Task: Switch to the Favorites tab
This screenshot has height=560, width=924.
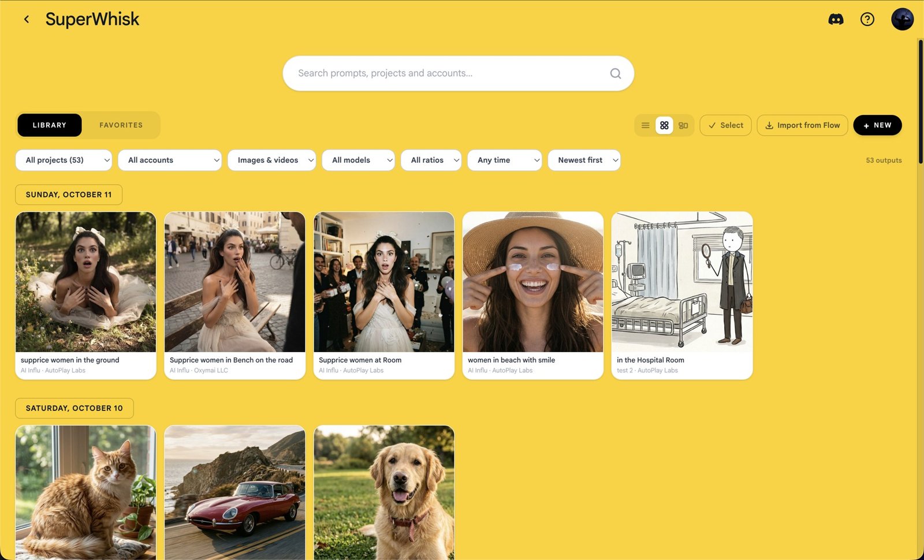Action: 121,125
